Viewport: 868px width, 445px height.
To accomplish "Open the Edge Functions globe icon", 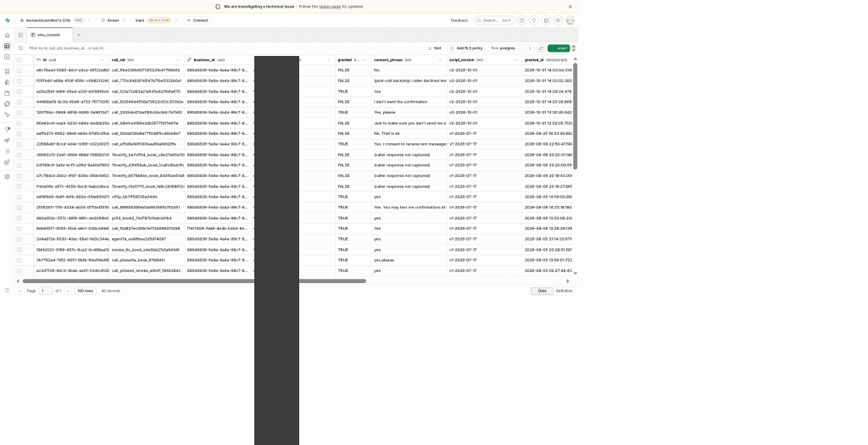I will (x=7, y=103).
